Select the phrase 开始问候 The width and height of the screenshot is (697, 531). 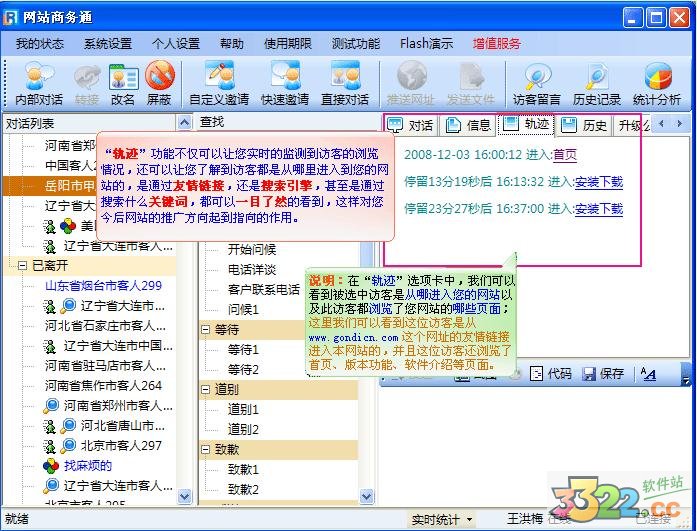coord(252,249)
